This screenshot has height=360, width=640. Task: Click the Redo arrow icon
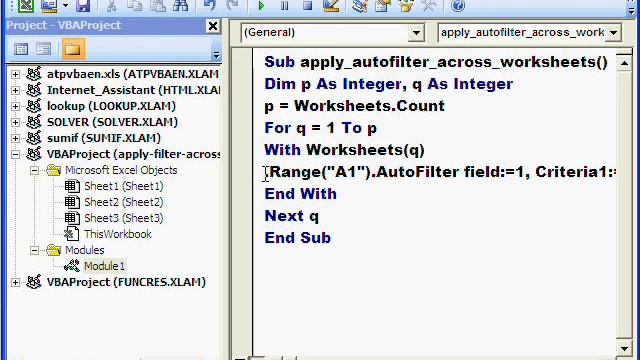pyautogui.click(x=232, y=6)
